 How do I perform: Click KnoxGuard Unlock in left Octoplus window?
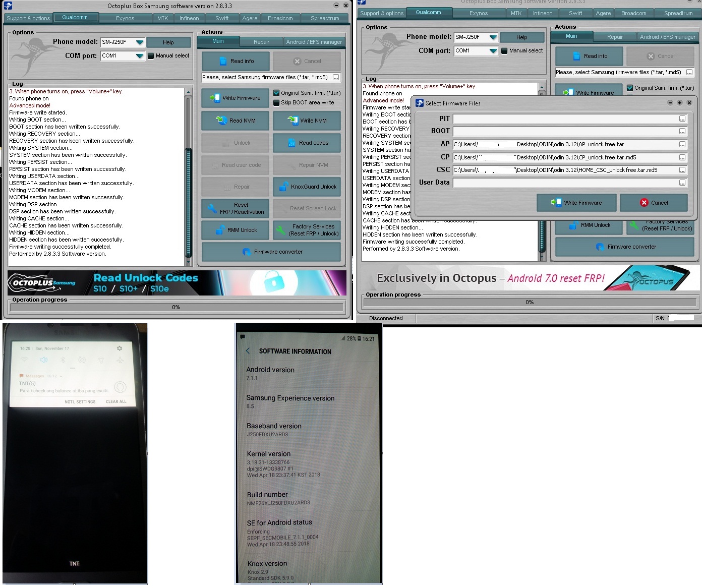pos(307,187)
